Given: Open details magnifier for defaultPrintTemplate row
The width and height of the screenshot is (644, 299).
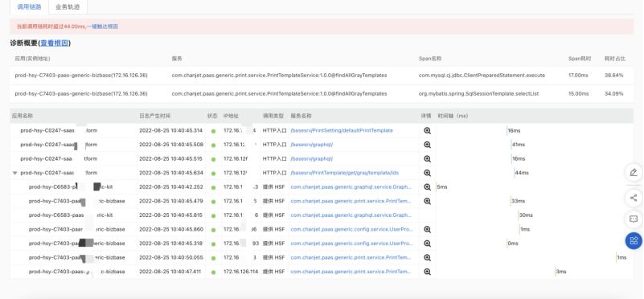Looking at the screenshot, I should pos(427,130).
